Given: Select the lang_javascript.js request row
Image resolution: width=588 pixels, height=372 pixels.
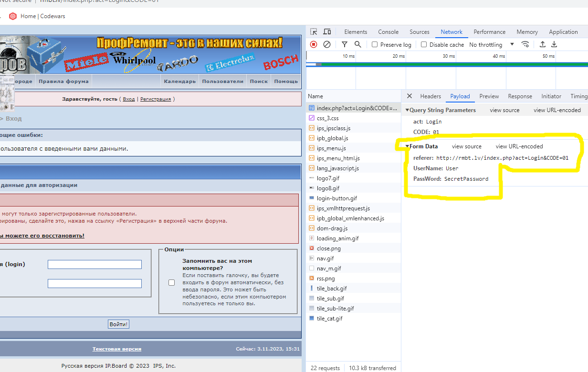Looking at the screenshot, I should tap(353, 168).
